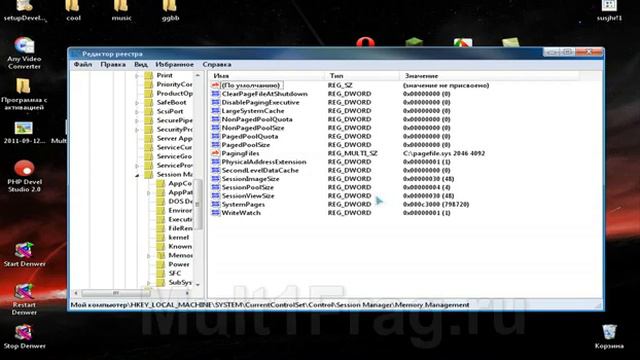Select the Power key in tree
640x360 pixels.
coord(179,264)
